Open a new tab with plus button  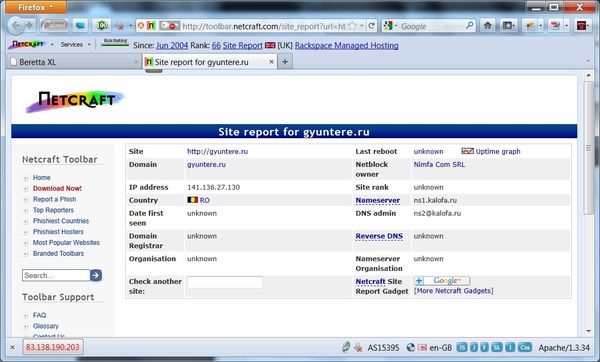pos(285,62)
